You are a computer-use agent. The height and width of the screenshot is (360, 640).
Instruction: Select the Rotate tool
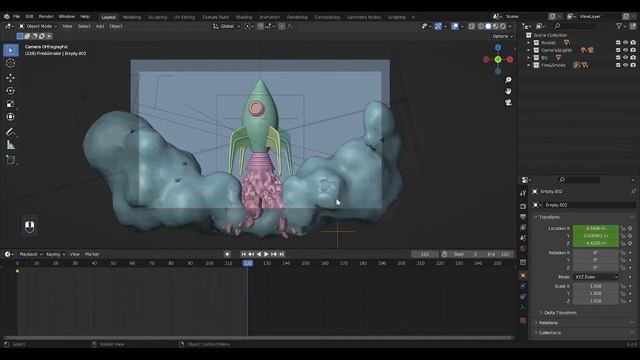click(11, 91)
